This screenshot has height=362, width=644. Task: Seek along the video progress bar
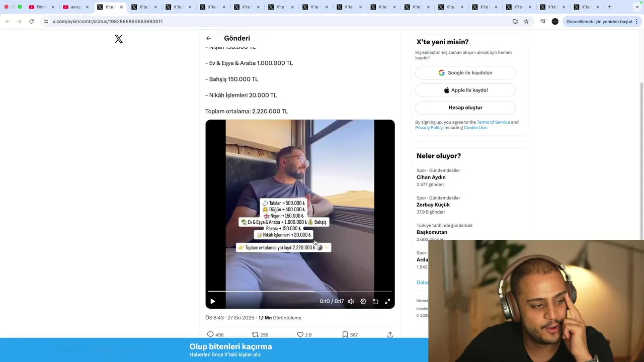coord(300,291)
